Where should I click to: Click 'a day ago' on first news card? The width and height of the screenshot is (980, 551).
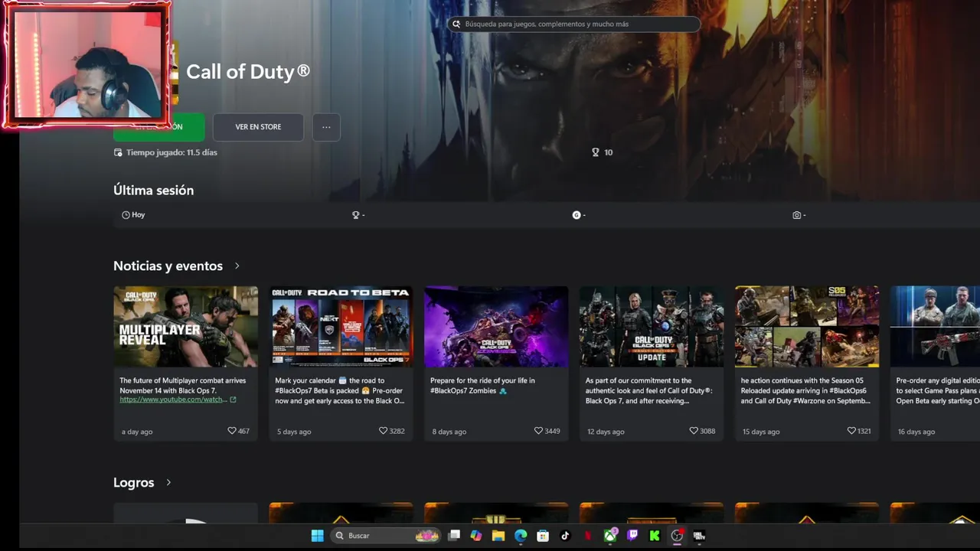[x=137, y=432]
